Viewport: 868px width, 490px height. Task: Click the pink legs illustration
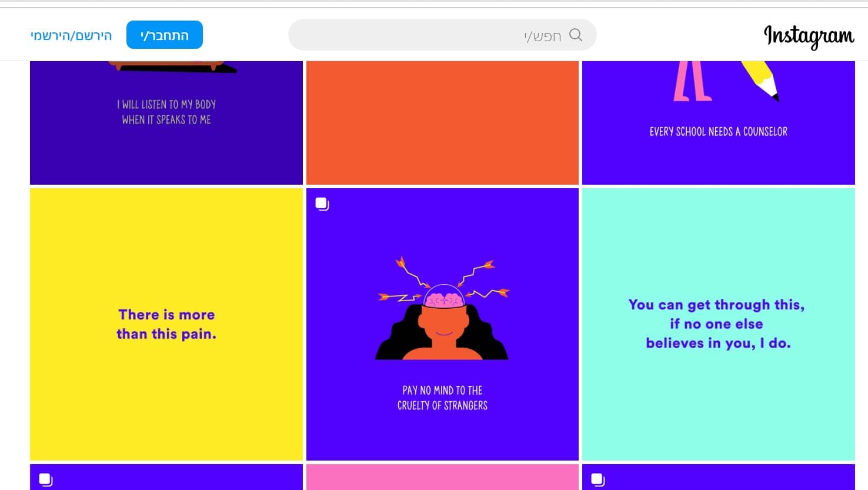[692, 81]
